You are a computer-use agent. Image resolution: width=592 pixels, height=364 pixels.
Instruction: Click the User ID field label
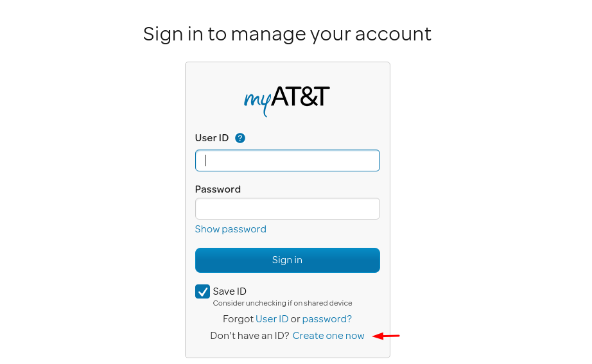(x=212, y=138)
